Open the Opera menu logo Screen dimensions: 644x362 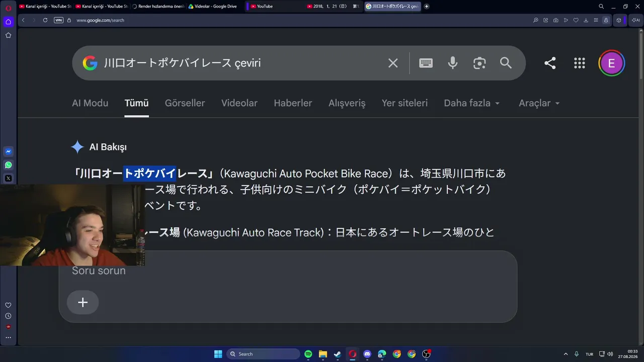coord(8,8)
